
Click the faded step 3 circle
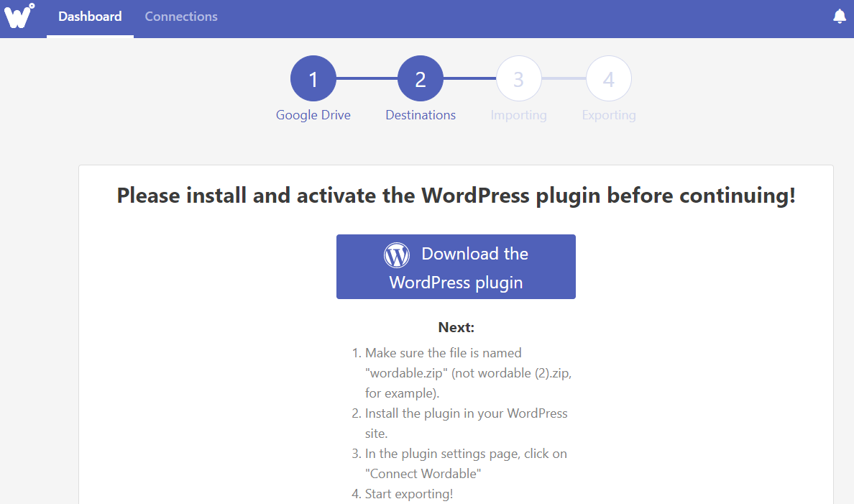(x=518, y=79)
